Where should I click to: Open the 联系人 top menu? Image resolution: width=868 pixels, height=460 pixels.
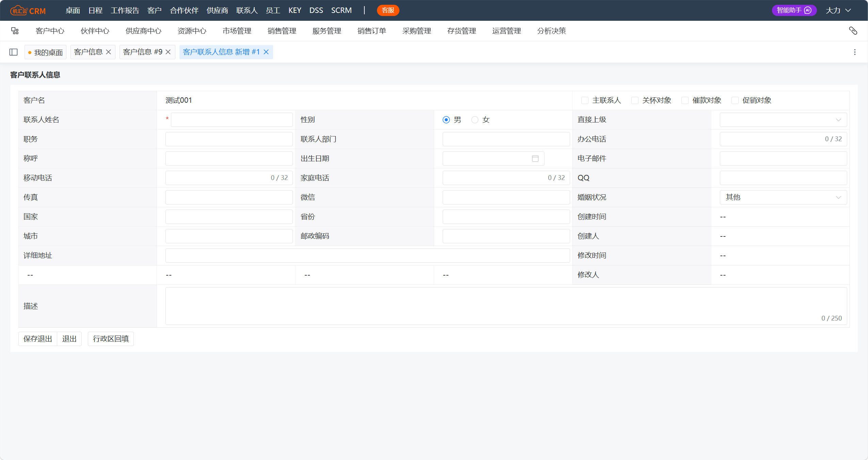(x=247, y=11)
